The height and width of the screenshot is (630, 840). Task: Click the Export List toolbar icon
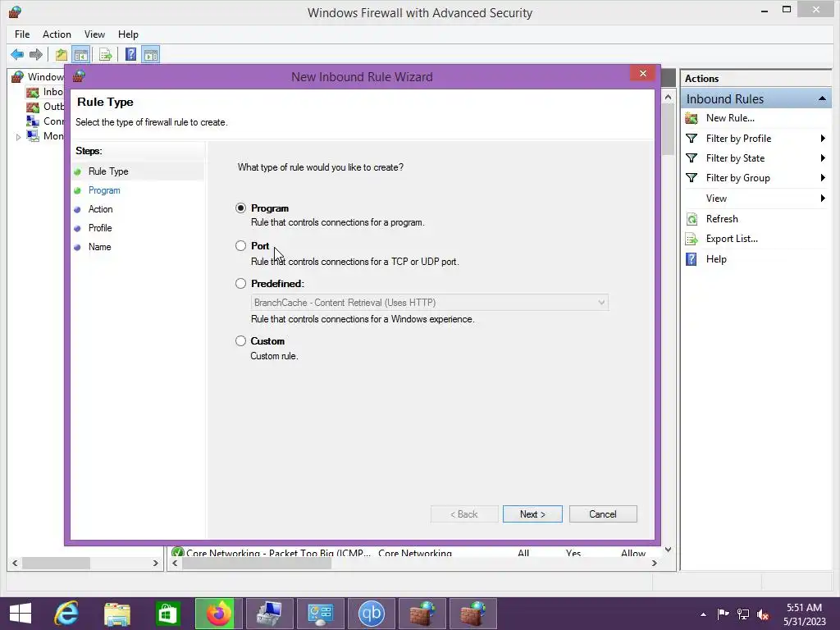coord(106,54)
